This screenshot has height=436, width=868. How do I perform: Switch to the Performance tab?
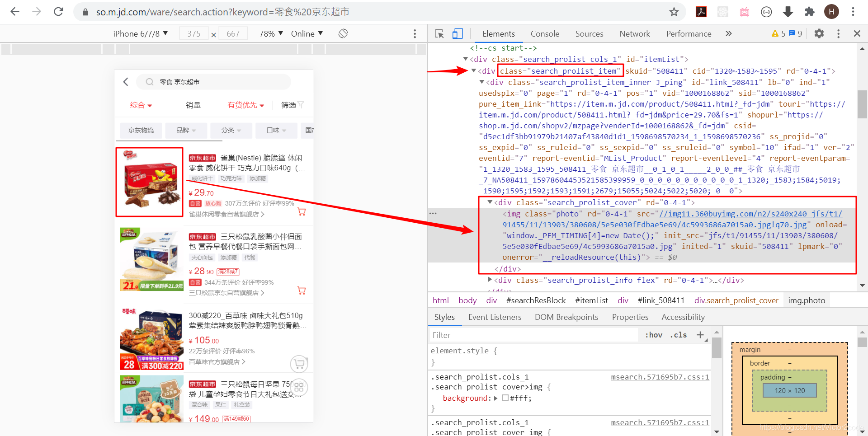point(689,33)
